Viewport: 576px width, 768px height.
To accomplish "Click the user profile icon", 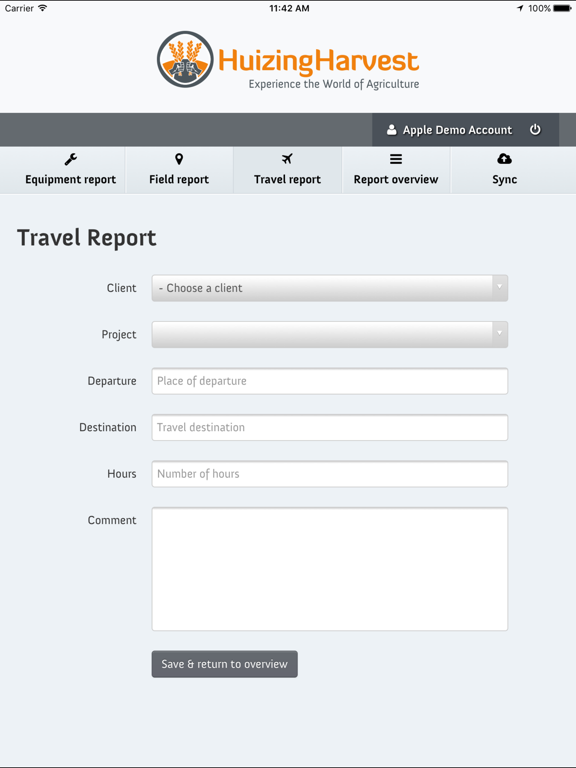I will pos(391,130).
